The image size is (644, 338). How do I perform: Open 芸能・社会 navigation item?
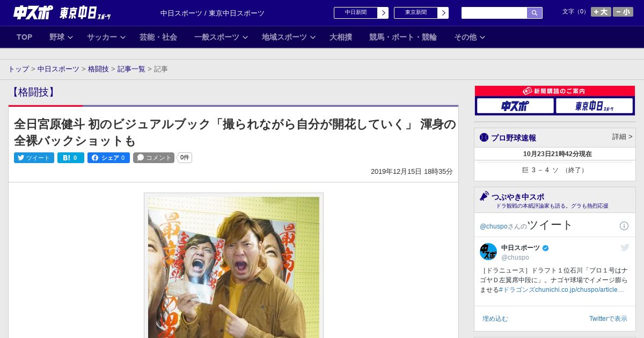point(158,37)
